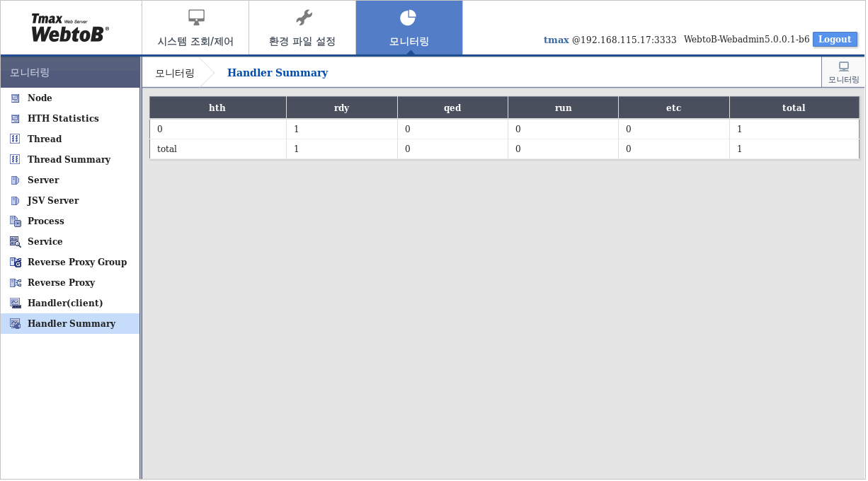Click the rdy column header
This screenshot has height=481, width=868.
342,108
